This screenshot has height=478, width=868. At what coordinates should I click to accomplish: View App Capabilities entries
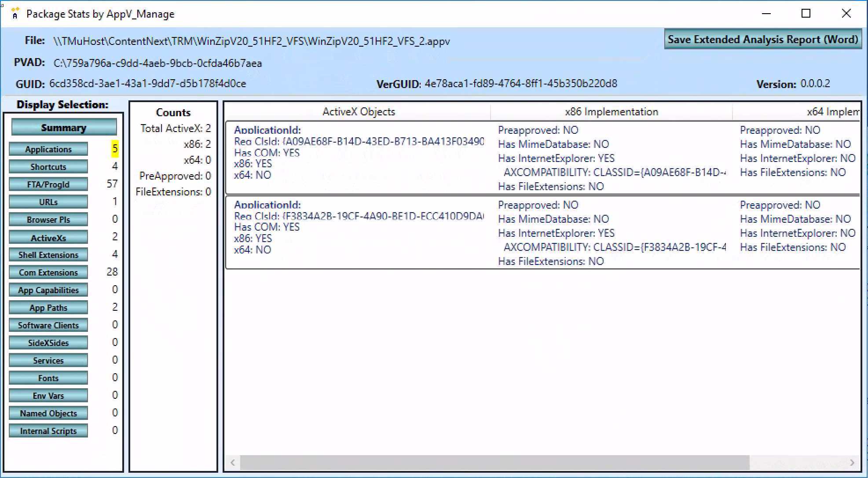tap(48, 290)
